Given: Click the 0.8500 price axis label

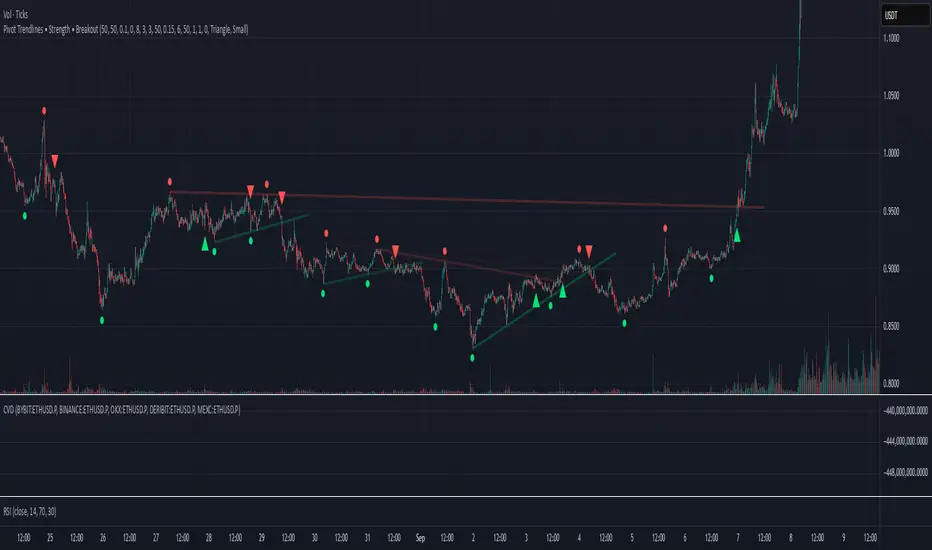Looking at the screenshot, I should click(x=891, y=326).
